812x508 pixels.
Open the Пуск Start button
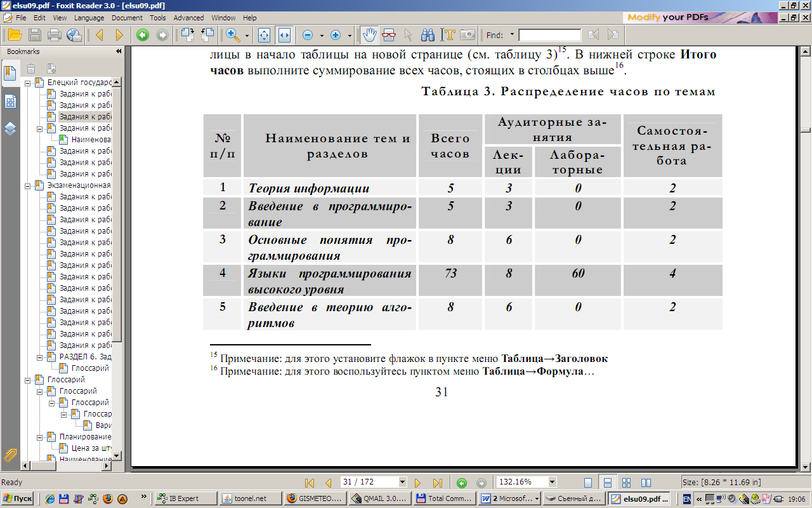[18, 498]
